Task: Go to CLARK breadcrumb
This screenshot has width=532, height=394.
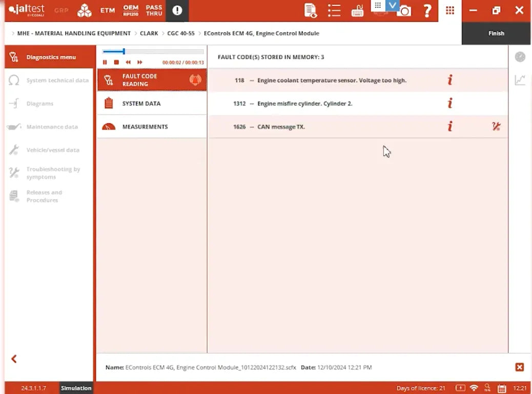Action: pos(149,33)
